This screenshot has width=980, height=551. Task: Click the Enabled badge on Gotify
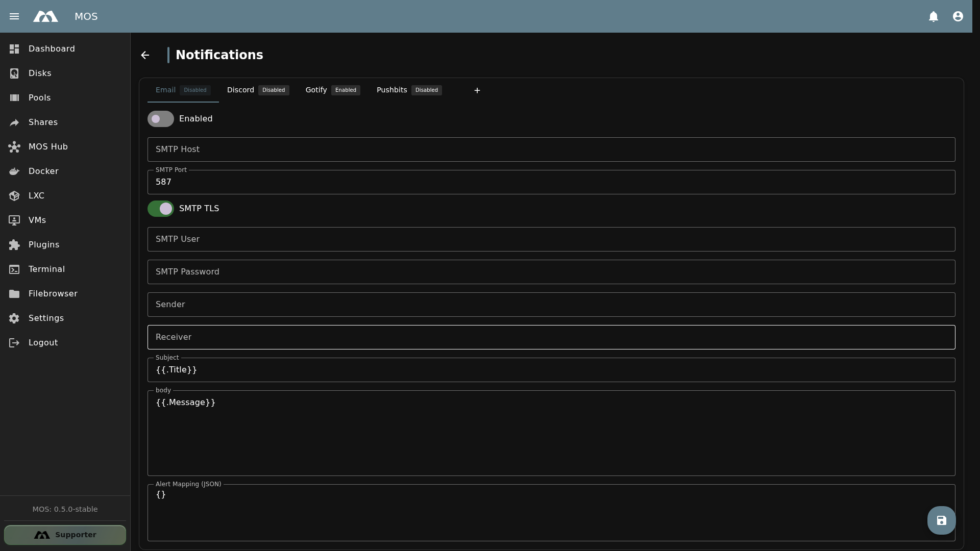[x=346, y=90]
